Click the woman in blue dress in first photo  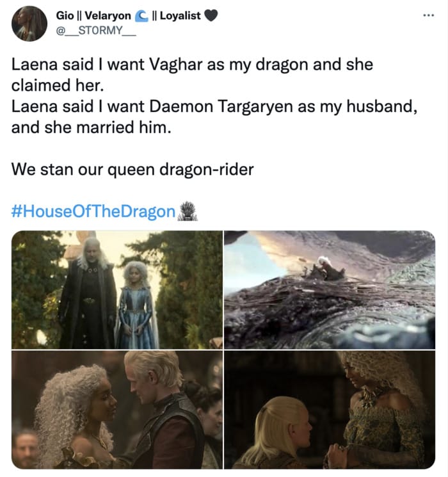point(136,305)
